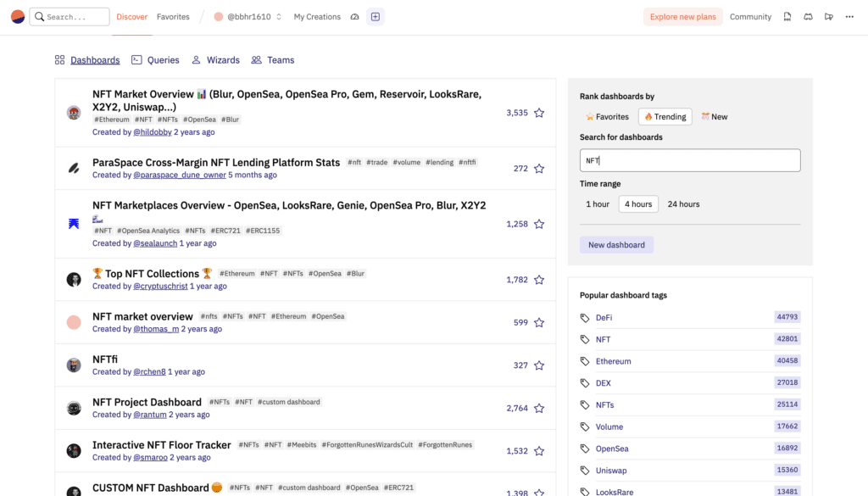Click the top Search input field
This screenshot has width=868, height=496.
(x=70, y=17)
